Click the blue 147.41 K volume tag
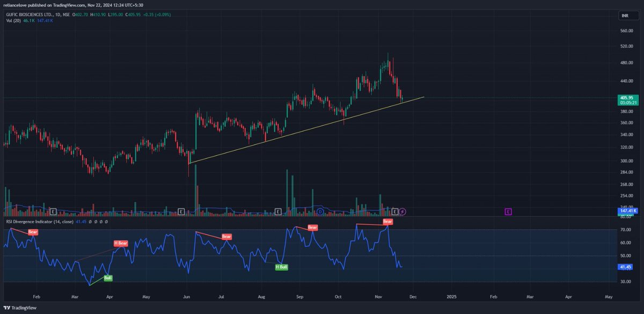The width and height of the screenshot is (644, 314). (627, 211)
